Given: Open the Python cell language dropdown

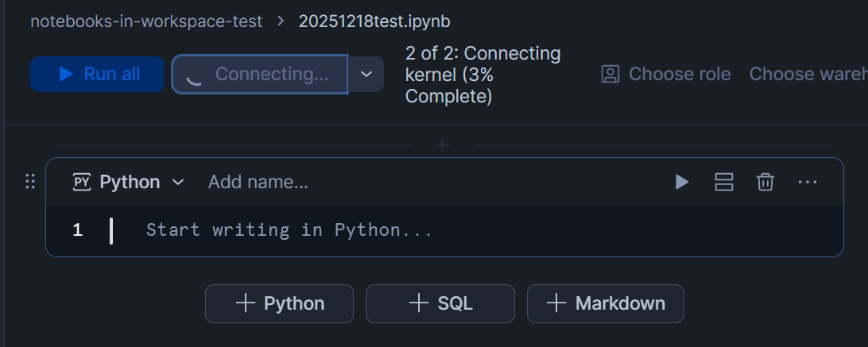Looking at the screenshot, I should (x=129, y=182).
